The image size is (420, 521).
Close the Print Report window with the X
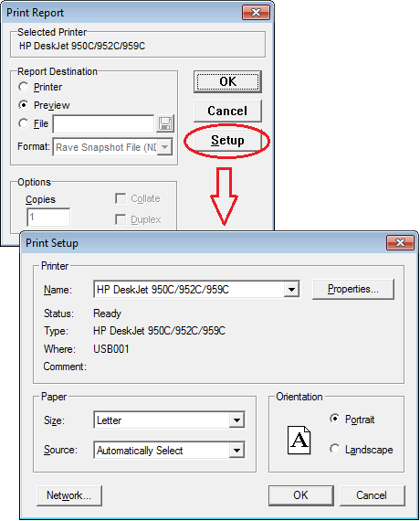click(x=256, y=13)
